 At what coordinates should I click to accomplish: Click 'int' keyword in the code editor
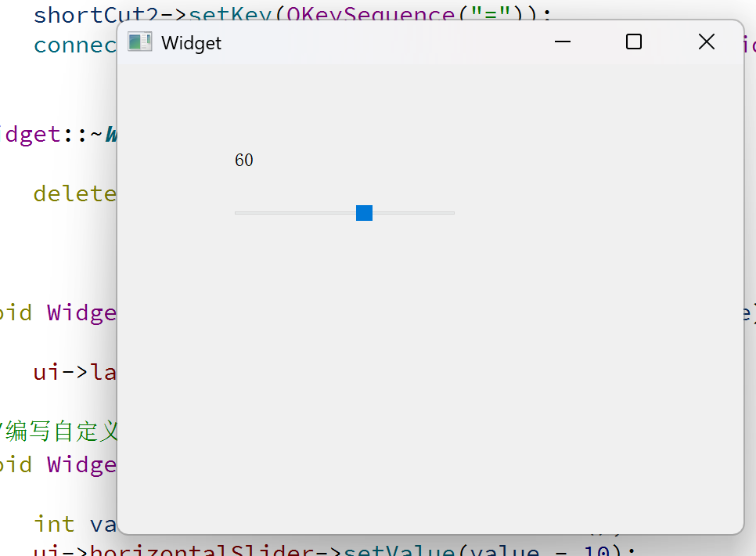[x=54, y=524]
